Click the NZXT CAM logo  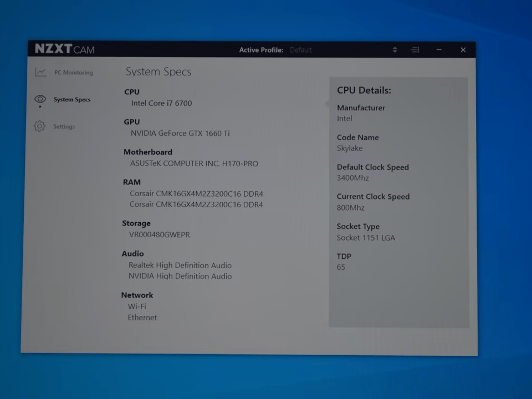65,49
